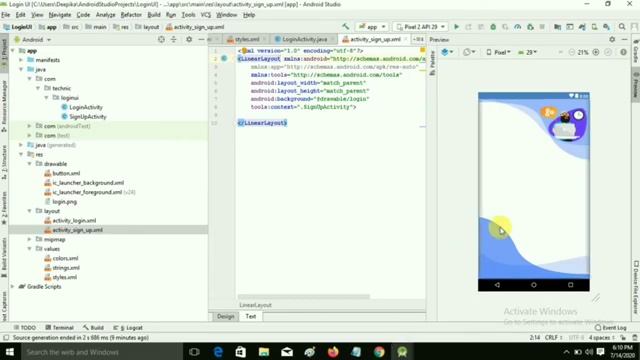The image size is (640, 360).
Task: Open Chrome from the taskbar
Action: [x=379, y=351]
